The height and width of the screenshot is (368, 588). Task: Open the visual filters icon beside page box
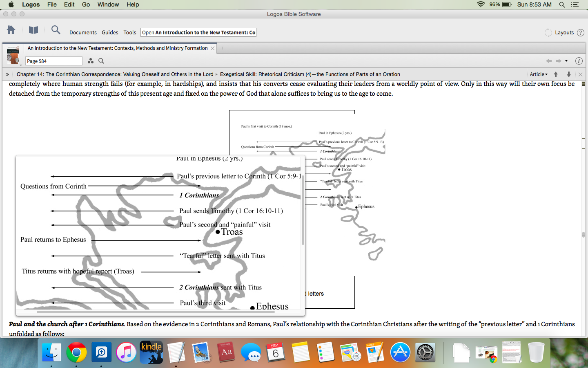tap(91, 61)
